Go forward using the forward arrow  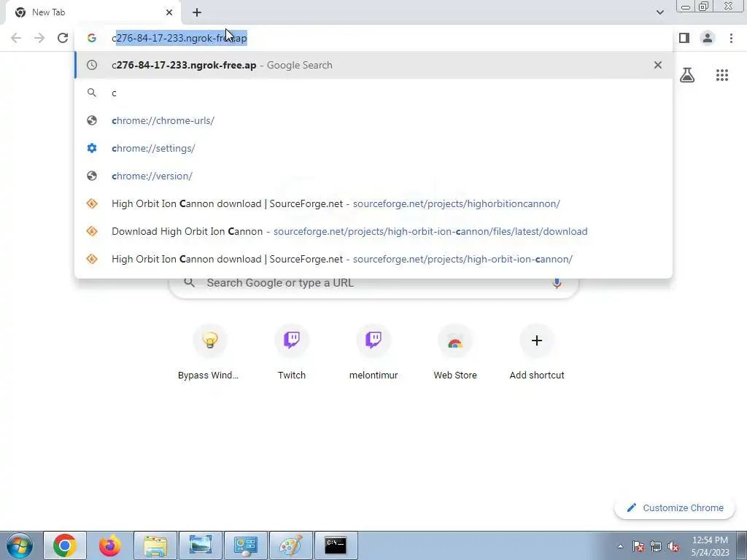pos(39,38)
